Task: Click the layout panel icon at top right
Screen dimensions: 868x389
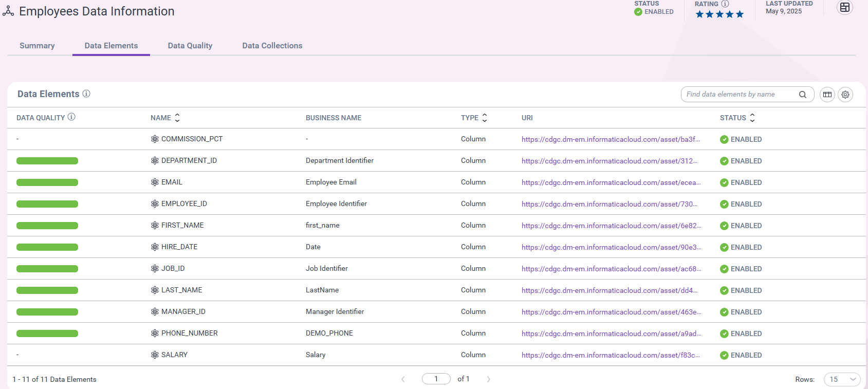Action: click(x=845, y=7)
